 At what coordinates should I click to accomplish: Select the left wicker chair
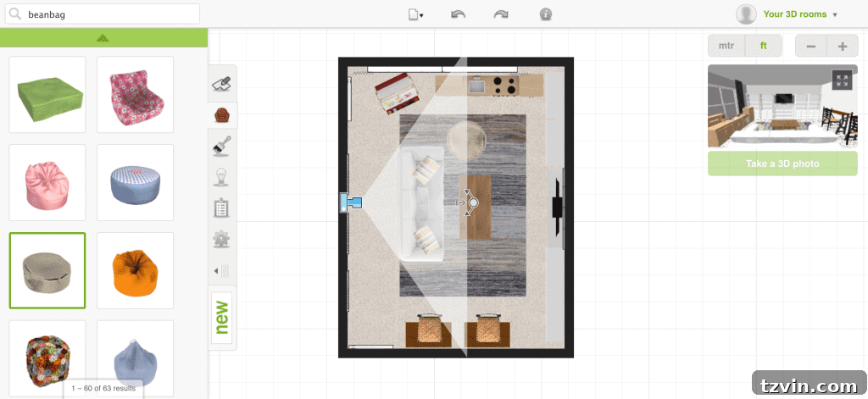click(x=429, y=330)
